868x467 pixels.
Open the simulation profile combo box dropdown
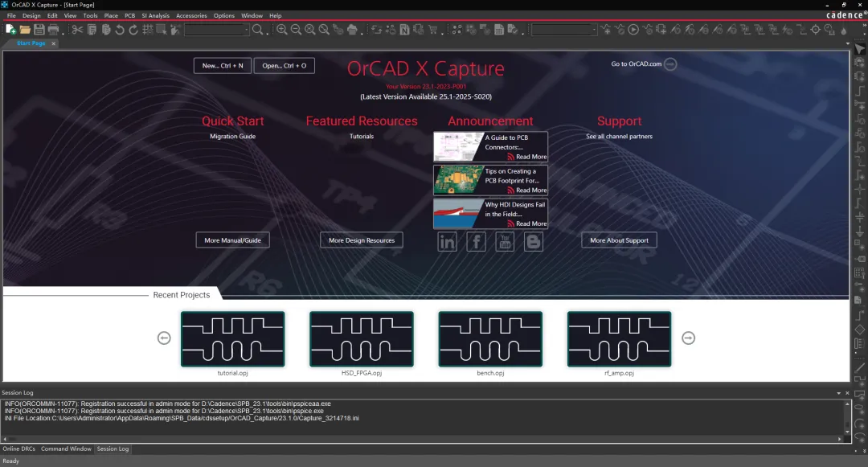pos(594,29)
